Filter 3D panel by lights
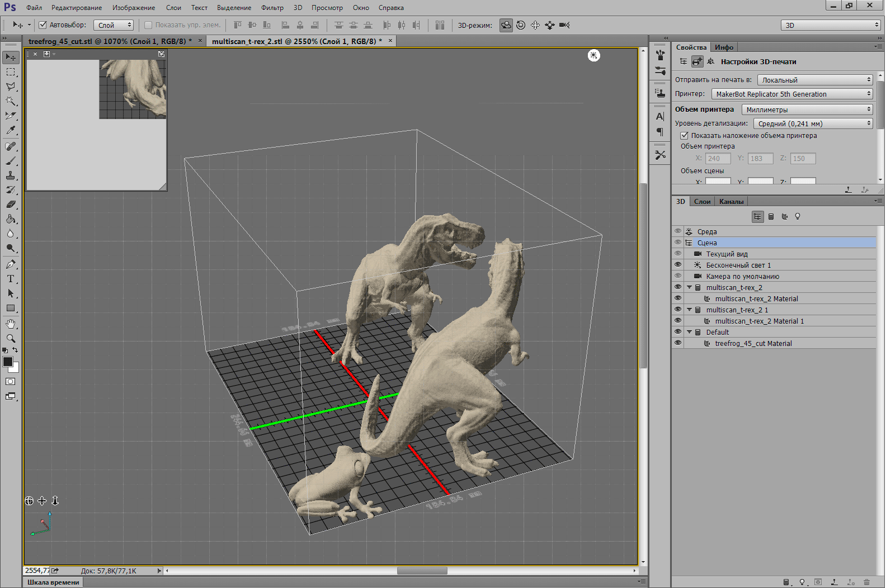Screen dimensions: 886x588 (x=798, y=217)
